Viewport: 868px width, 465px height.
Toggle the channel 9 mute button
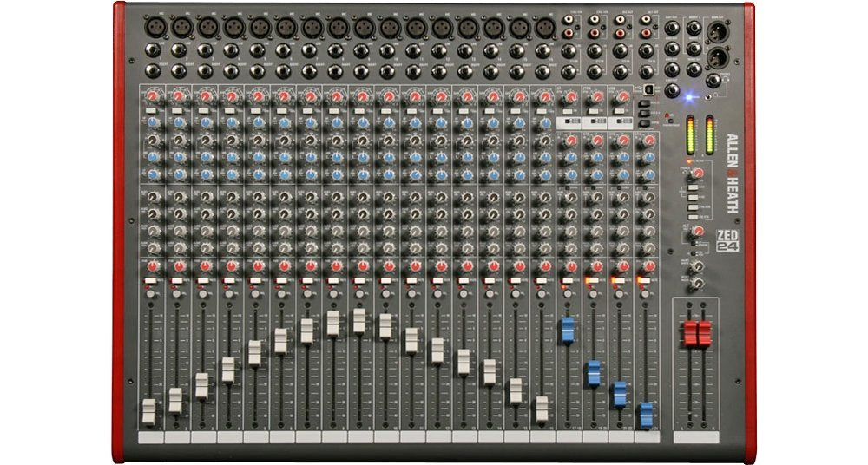tap(360, 281)
